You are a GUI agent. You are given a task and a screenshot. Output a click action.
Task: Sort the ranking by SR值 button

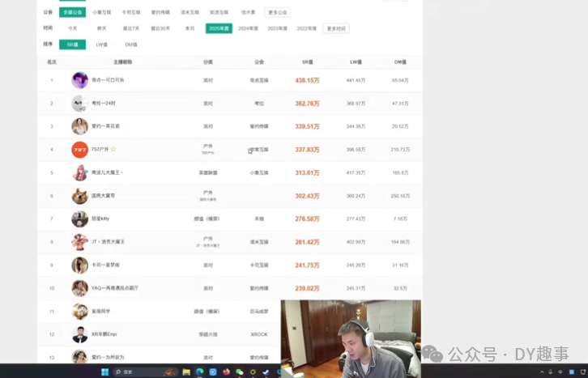pyautogui.click(x=72, y=45)
